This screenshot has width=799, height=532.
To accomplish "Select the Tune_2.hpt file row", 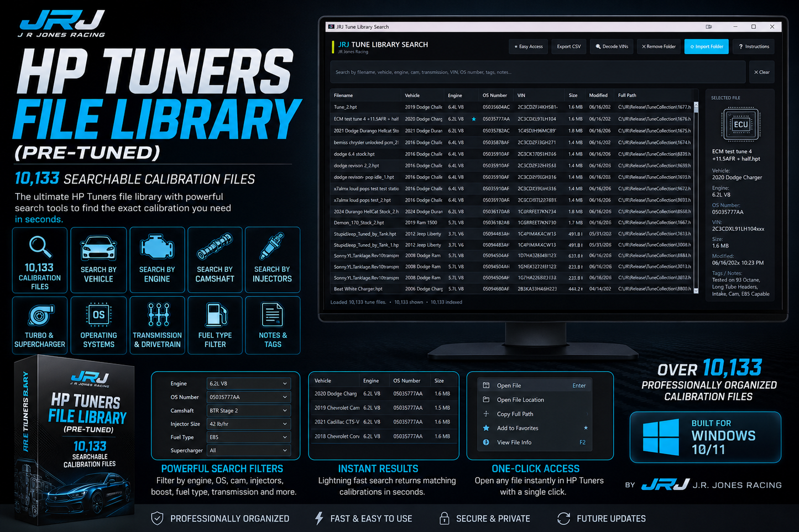I will click(x=511, y=107).
